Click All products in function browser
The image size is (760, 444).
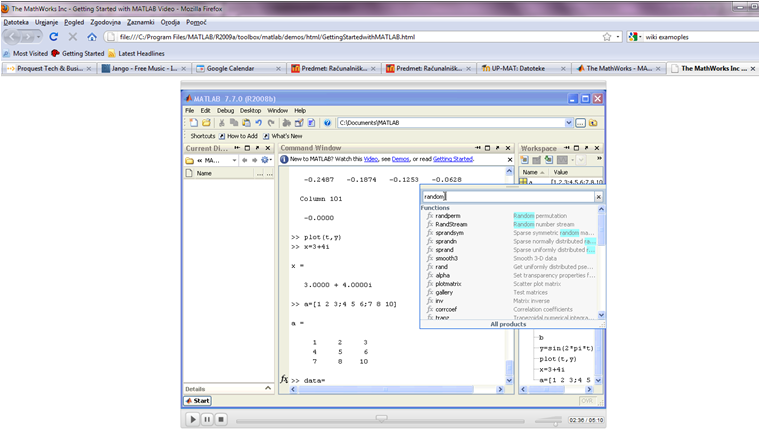point(508,324)
